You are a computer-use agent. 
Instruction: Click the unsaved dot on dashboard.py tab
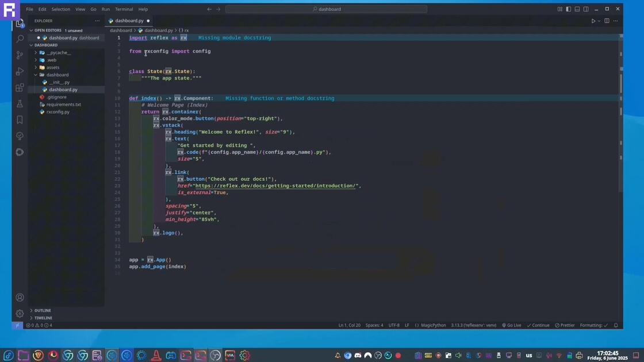148,21
